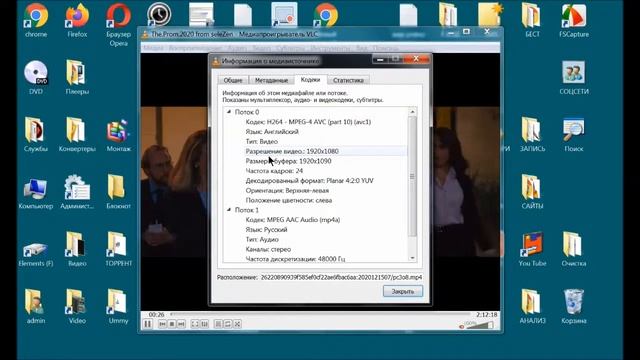Screen dimensions: 640x360
Task: Toggle shuffle playback in VLC
Action: [237, 324]
